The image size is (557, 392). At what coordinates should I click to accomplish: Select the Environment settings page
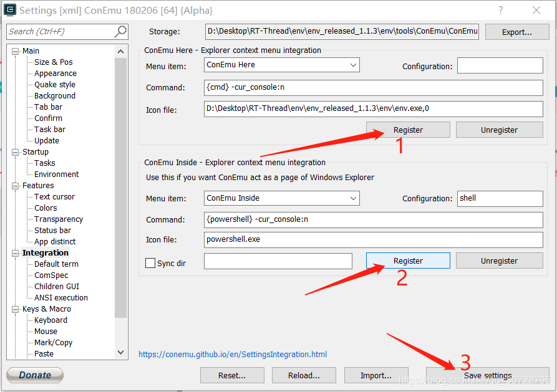tap(57, 174)
